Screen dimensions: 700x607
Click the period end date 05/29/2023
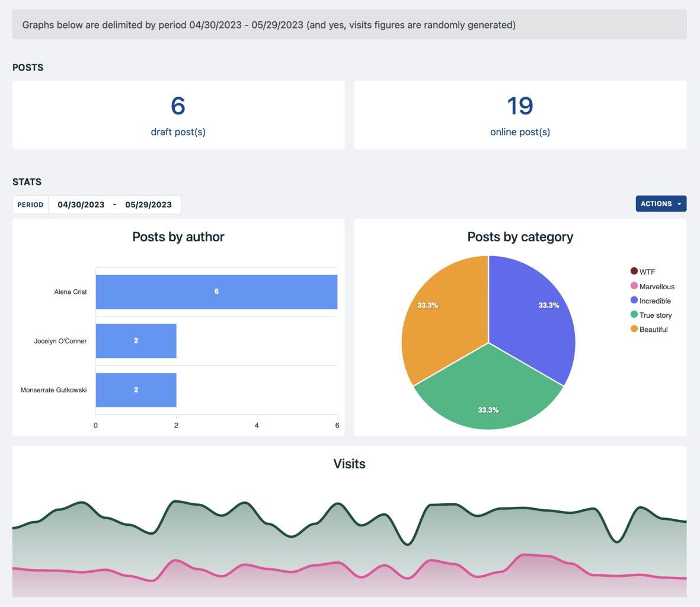pos(148,205)
